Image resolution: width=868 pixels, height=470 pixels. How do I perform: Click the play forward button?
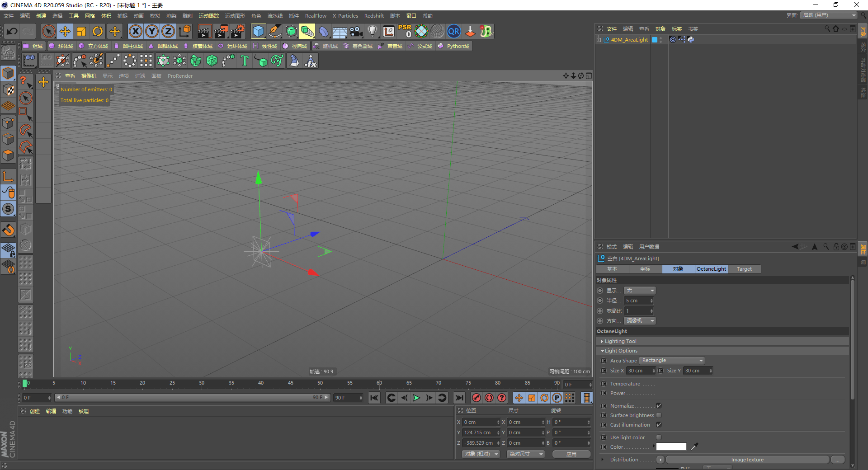pyautogui.click(x=416, y=398)
